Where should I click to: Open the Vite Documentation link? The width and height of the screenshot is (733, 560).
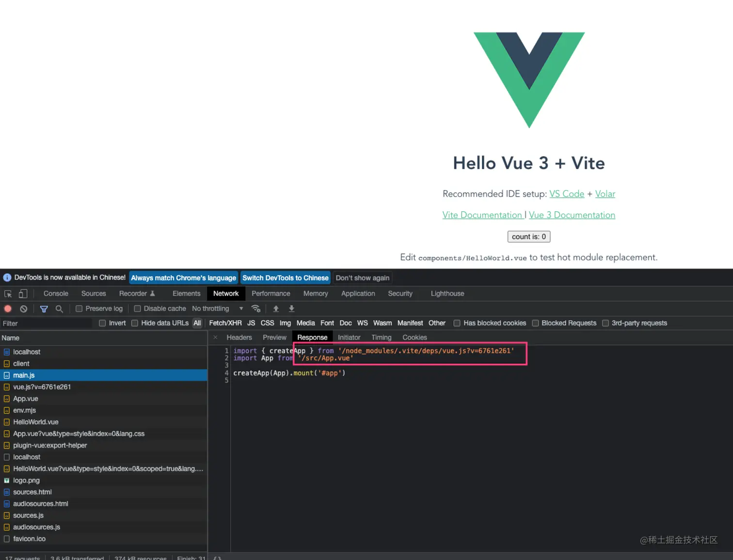tap(482, 215)
